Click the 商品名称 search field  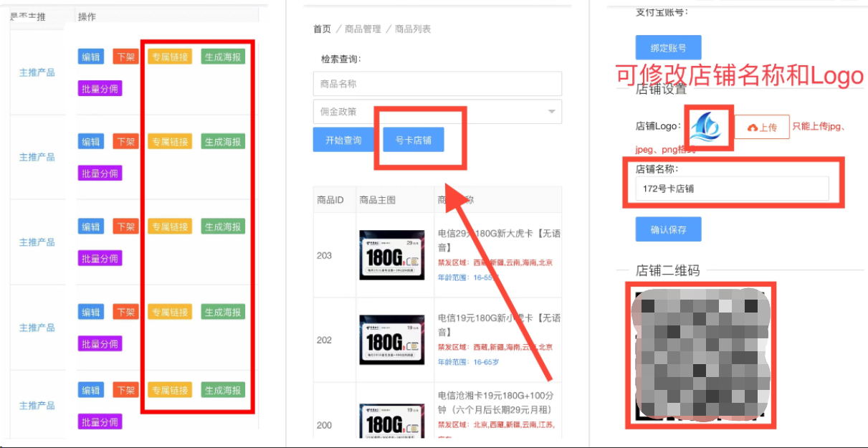(437, 84)
